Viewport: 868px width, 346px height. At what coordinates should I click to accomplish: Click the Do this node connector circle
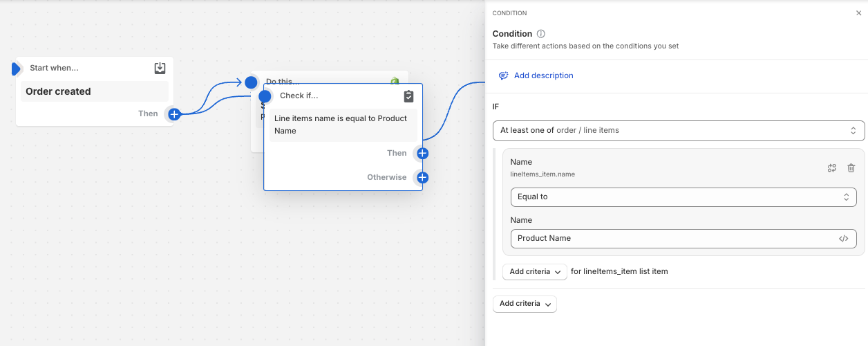tap(251, 82)
